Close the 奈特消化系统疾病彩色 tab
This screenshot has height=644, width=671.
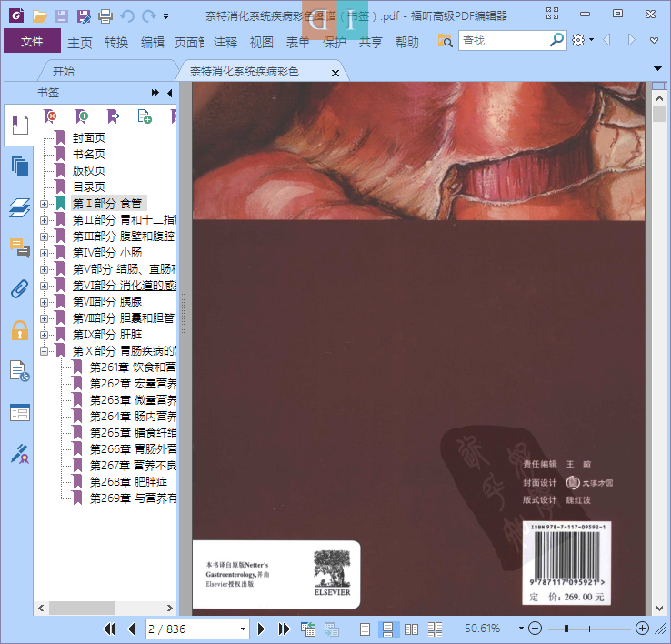click(x=335, y=73)
